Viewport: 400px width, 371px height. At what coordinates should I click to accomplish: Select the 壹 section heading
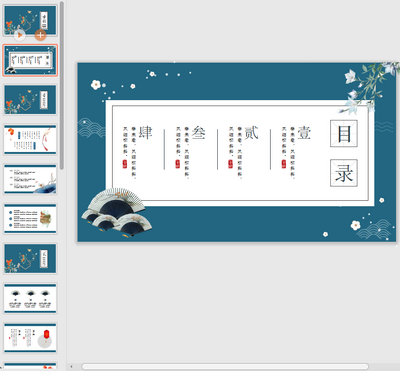click(x=304, y=133)
